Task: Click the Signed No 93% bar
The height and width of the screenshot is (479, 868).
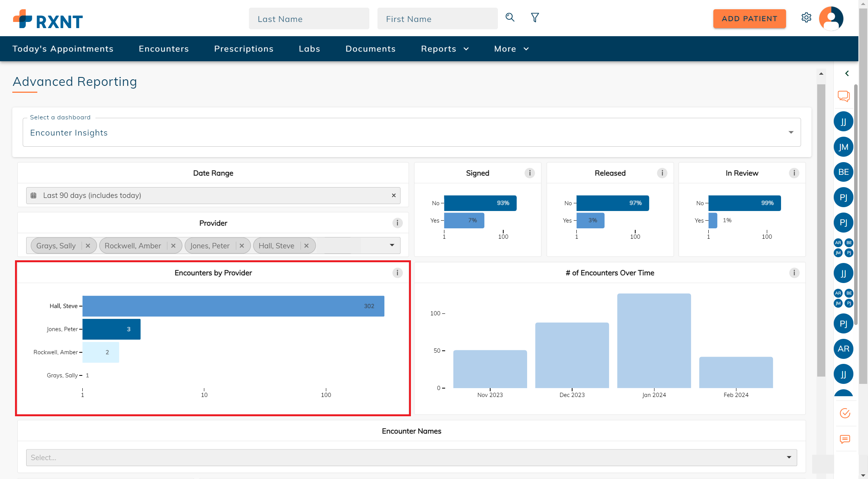Action: point(480,203)
